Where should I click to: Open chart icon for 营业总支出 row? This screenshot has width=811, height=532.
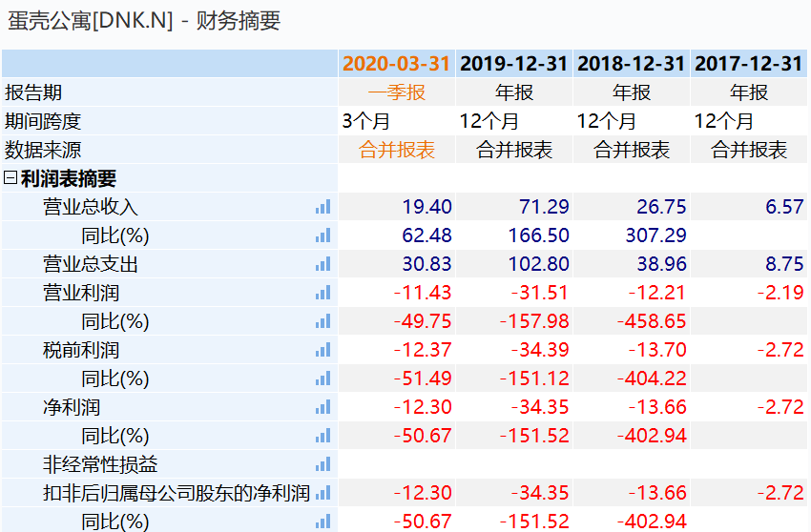[x=322, y=264]
